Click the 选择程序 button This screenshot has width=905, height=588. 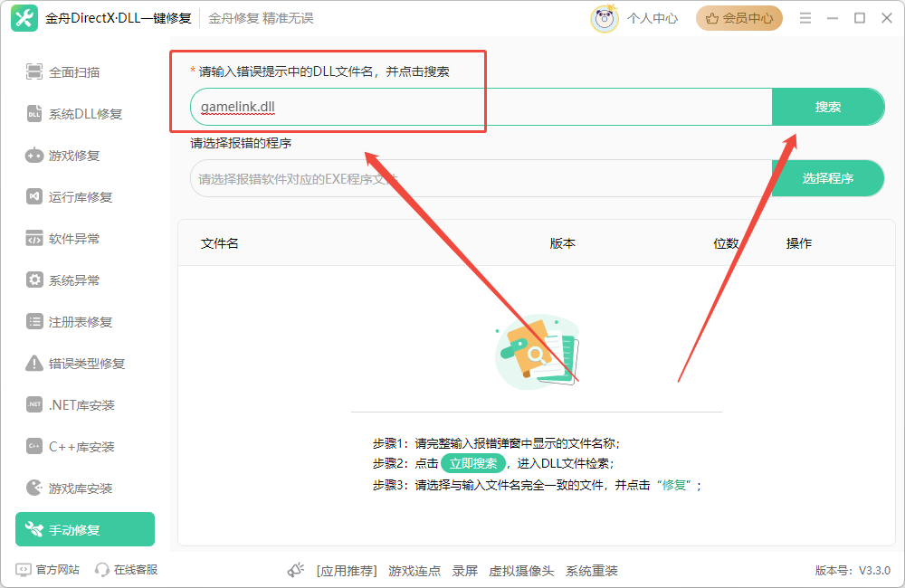828,178
